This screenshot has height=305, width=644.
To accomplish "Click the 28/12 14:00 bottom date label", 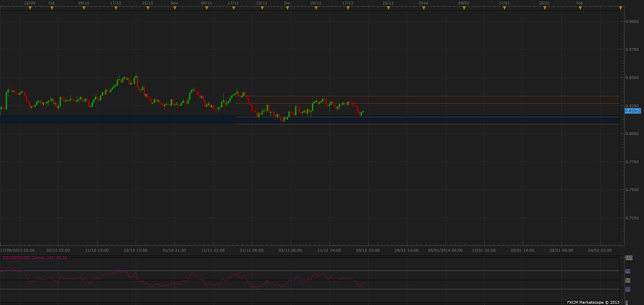I will 407,249.
